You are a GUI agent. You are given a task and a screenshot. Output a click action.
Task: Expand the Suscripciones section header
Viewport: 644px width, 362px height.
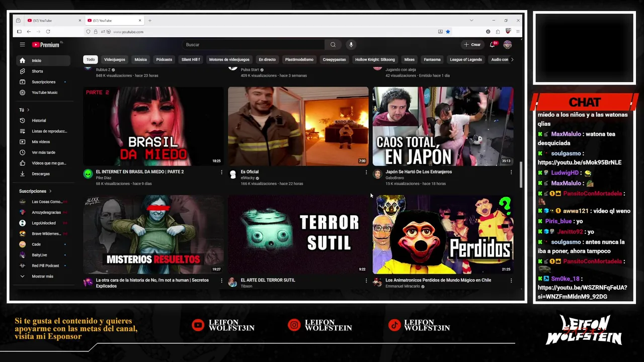[x=35, y=191]
